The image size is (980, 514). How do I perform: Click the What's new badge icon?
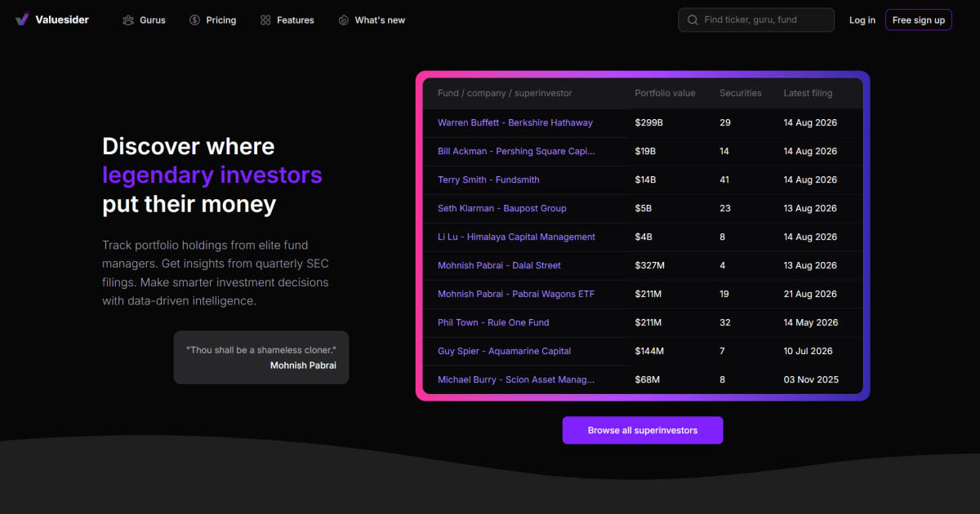point(344,20)
